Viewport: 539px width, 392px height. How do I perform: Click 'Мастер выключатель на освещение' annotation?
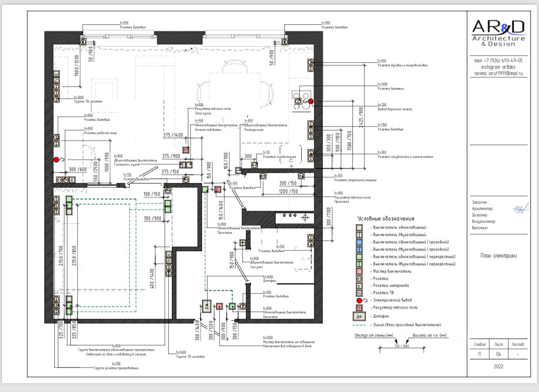pos(289,342)
